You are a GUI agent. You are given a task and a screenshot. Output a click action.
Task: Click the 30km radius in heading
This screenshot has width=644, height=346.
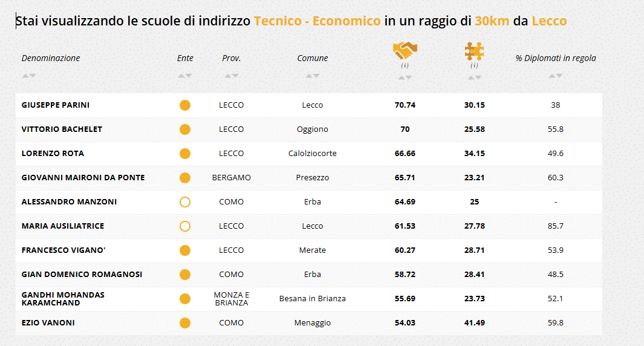[492, 21]
